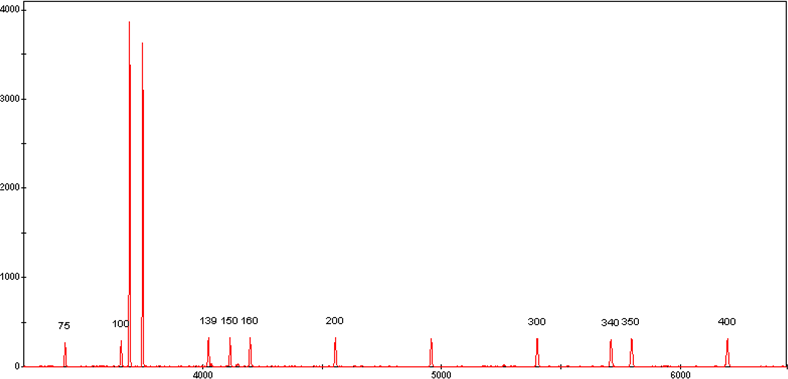Select the red peak beneath the 139 label

tap(208, 352)
